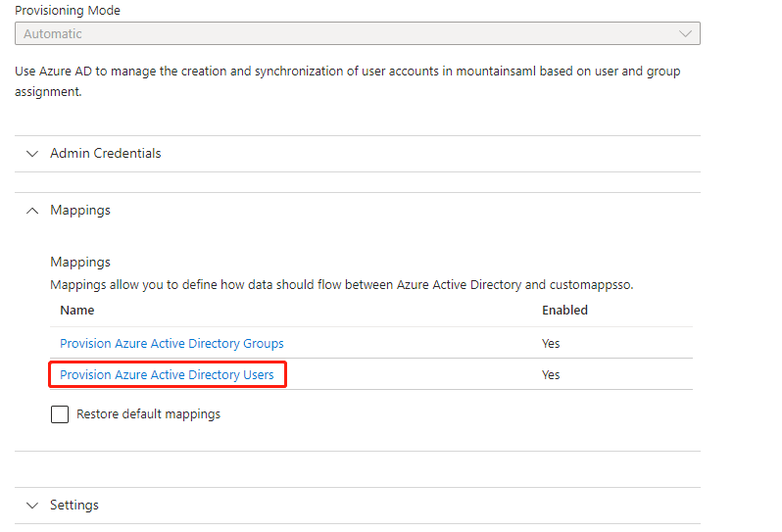The height and width of the screenshot is (532, 782).
Task: Open the Provisioning Mode Automatic dropdown
Action: (x=357, y=33)
